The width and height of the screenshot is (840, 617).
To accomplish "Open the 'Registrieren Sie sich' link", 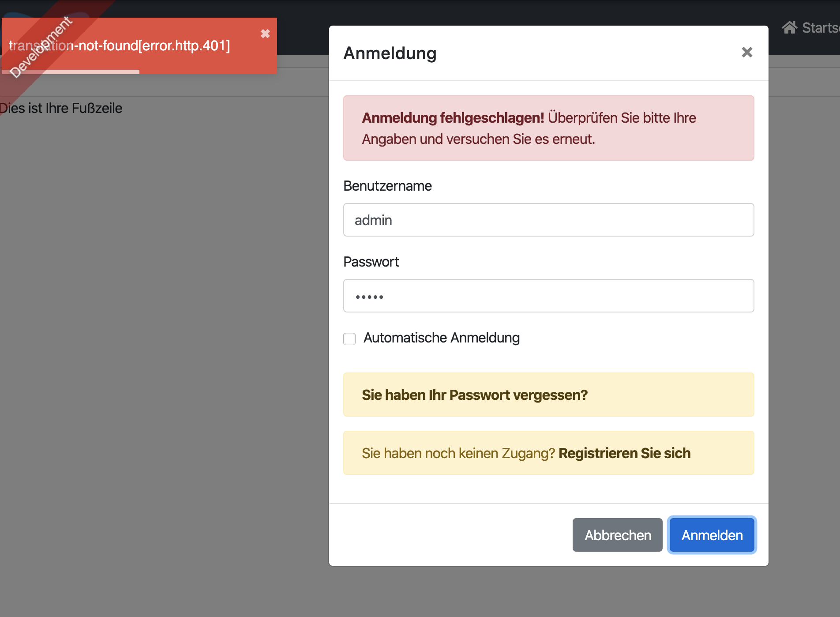I will click(624, 453).
